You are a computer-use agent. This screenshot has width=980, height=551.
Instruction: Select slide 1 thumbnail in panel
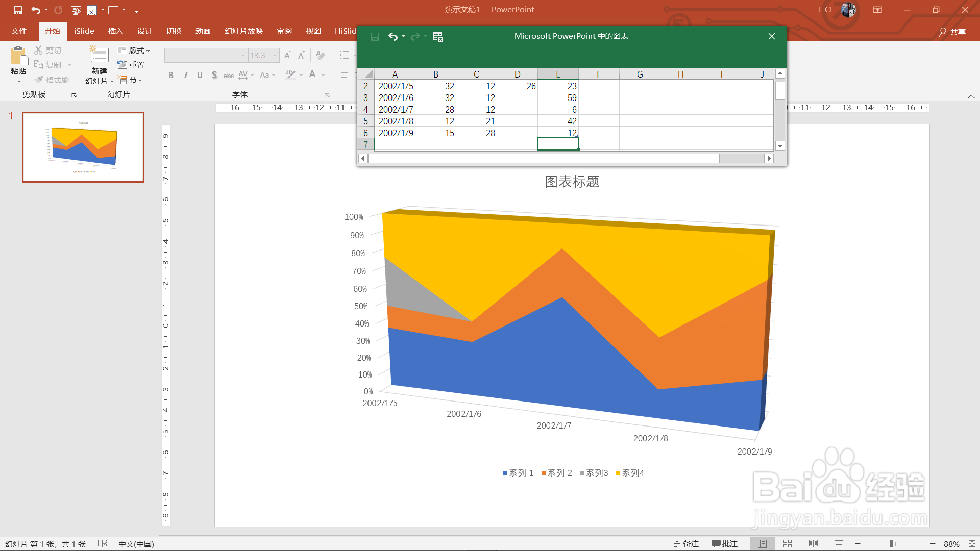(83, 147)
